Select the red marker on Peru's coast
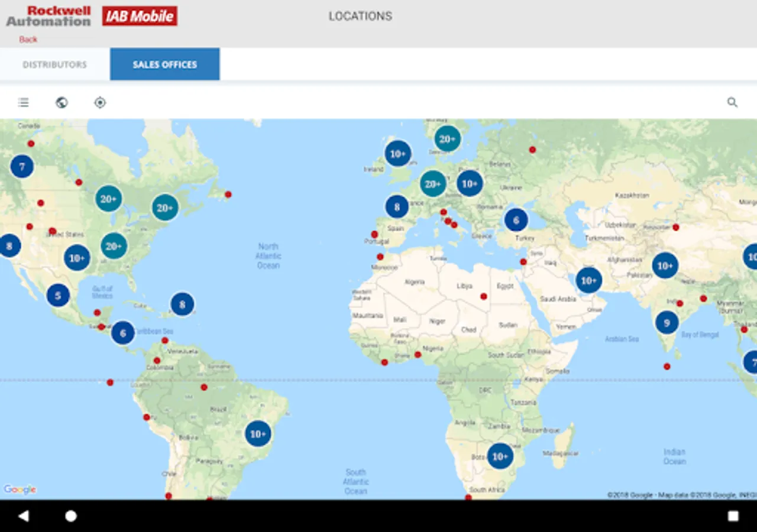This screenshot has height=532, width=757. (x=147, y=417)
